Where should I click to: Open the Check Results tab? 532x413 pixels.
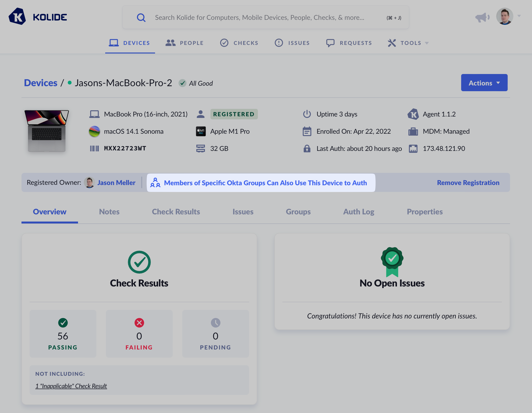176,212
